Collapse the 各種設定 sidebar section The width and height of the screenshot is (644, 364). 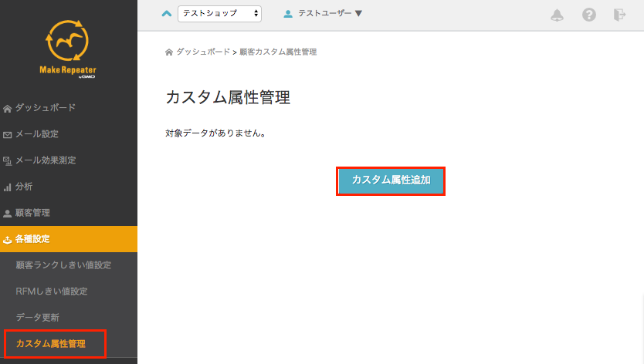(32, 239)
